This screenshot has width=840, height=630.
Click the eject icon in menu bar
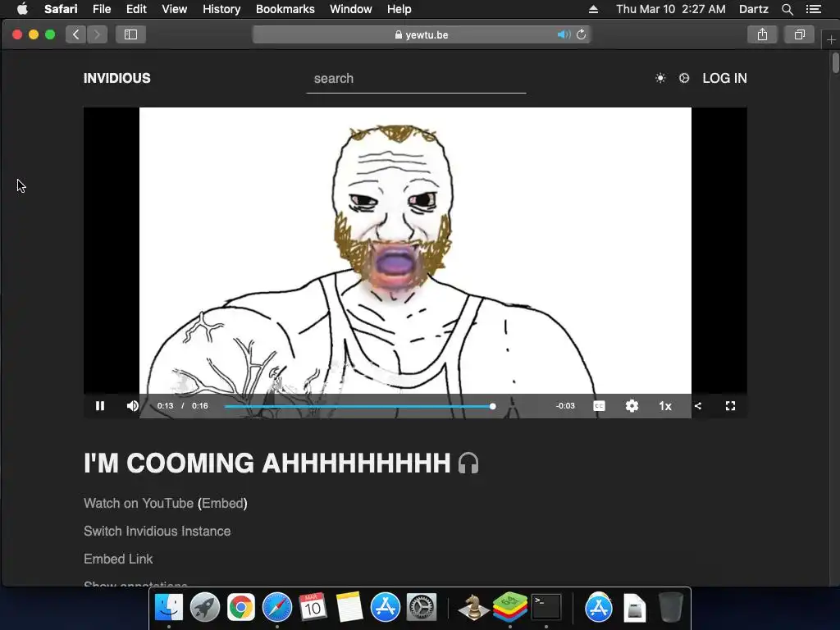[x=593, y=9]
